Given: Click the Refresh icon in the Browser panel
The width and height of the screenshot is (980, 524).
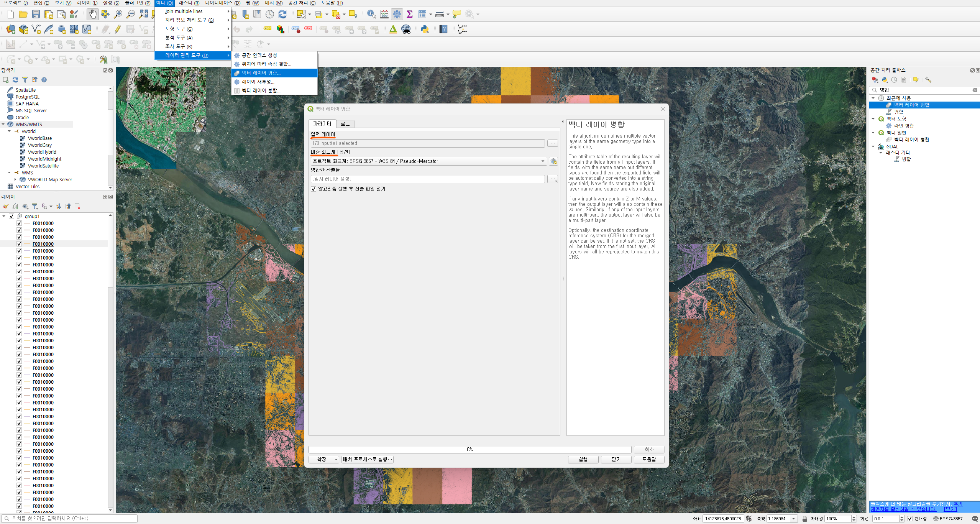Looking at the screenshot, I should pos(15,80).
